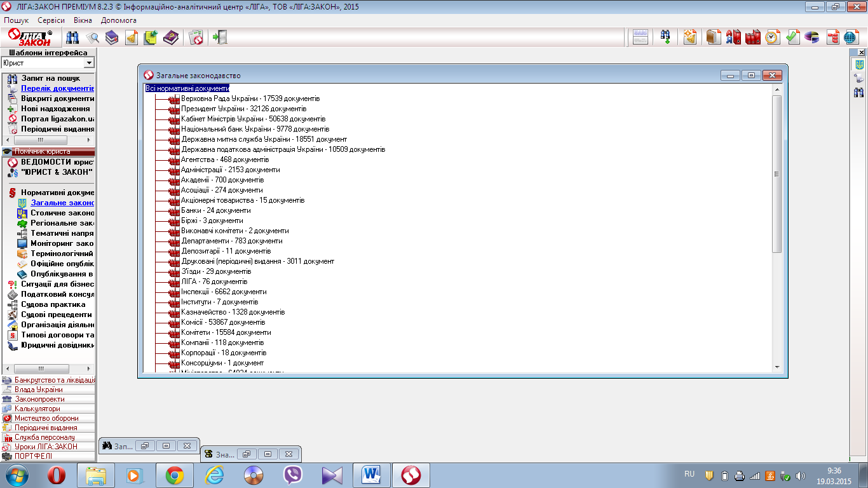Click the binoculars icon in right panel
The image size is (868, 488).
point(859,92)
